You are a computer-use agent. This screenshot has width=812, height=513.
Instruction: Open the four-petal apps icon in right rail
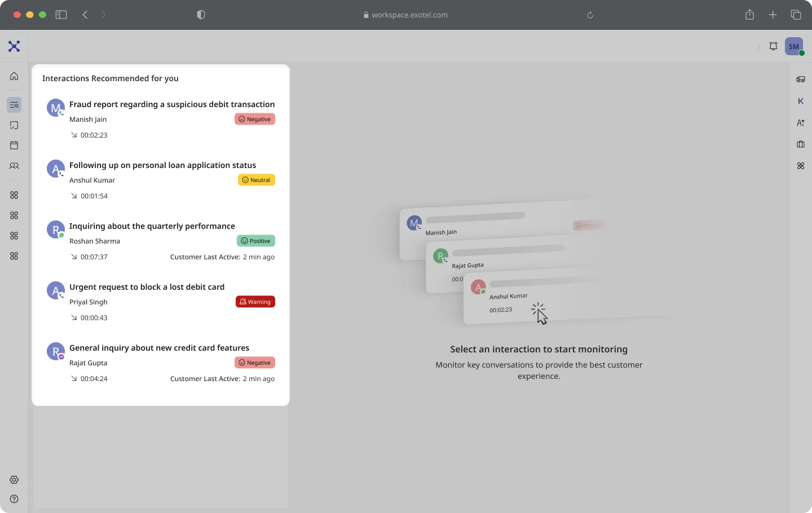point(800,166)
